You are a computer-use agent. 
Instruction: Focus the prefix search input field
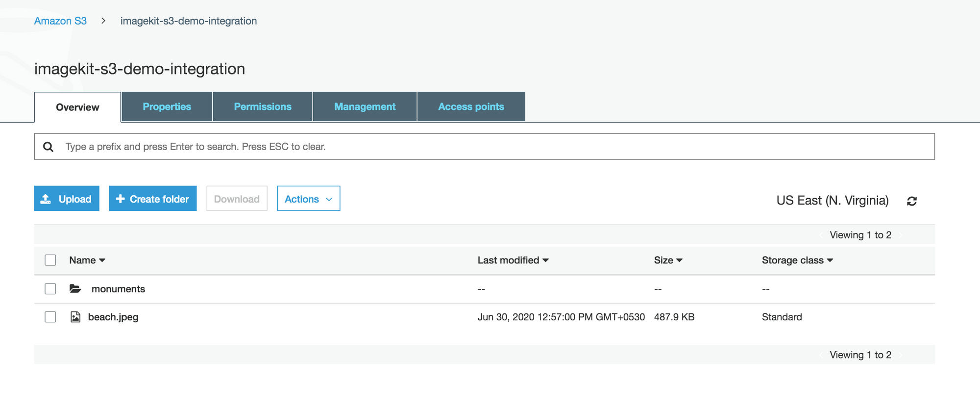coord(485,147)
